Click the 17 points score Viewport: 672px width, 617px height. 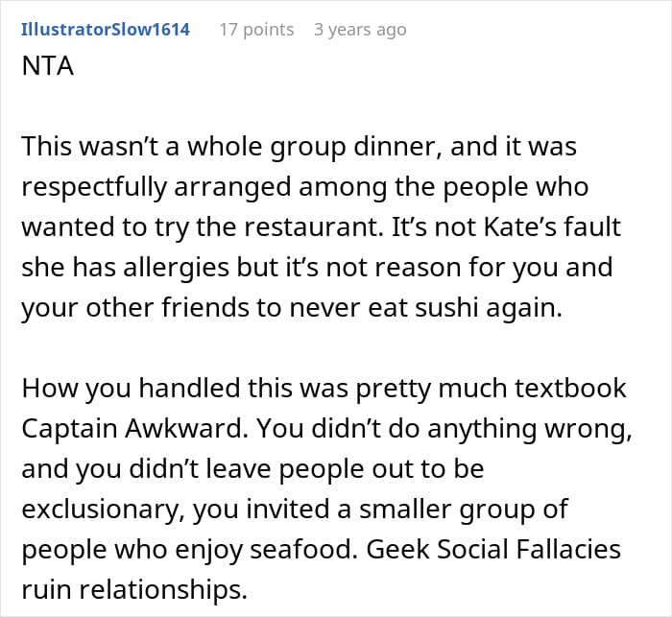point(256,29)
